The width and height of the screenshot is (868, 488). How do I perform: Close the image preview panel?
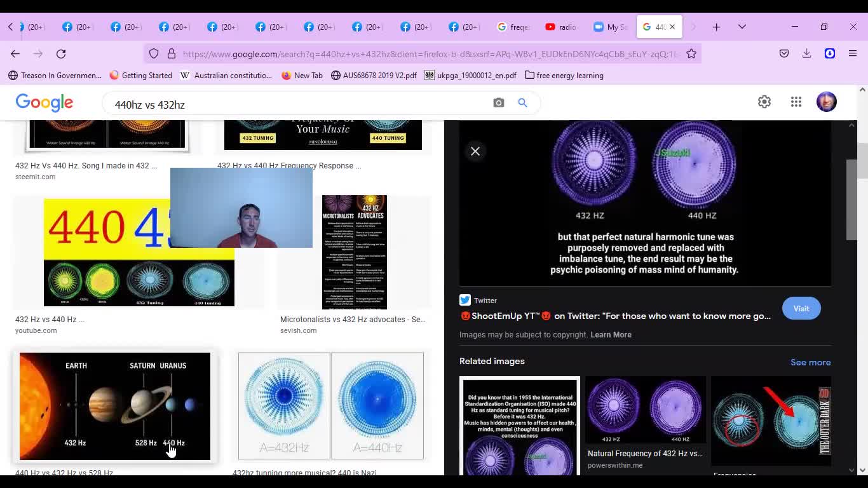(475, 151)
